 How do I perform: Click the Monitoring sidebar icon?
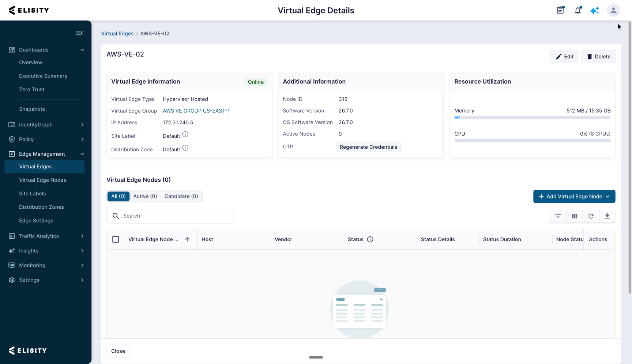pyautogui.click(x=12, y=265)
